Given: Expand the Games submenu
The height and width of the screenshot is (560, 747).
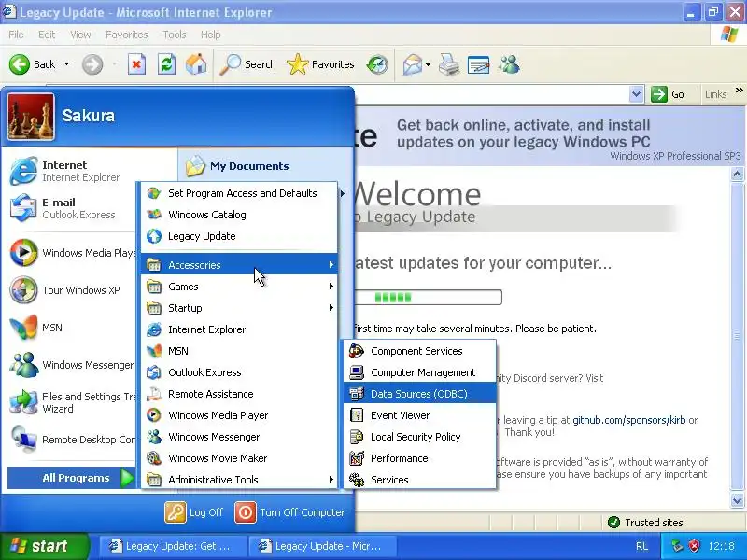Looking at the screenshot, I should (x=239, y=287).
